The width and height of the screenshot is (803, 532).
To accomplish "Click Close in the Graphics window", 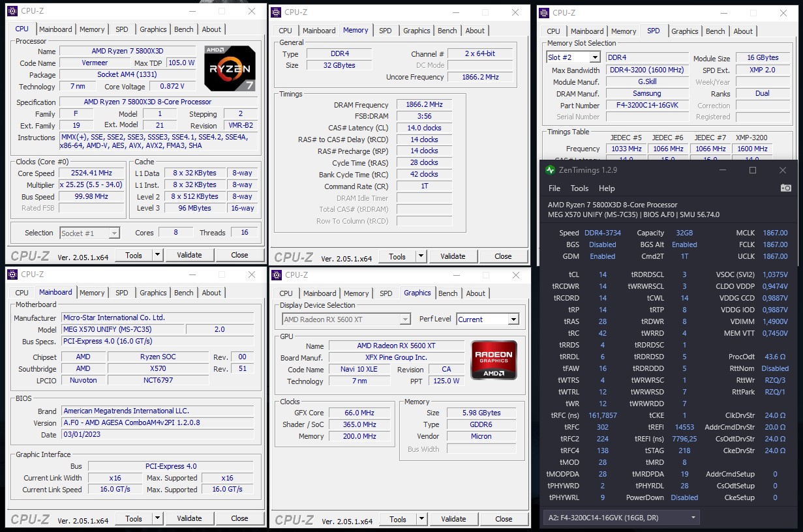I will [x=504, y=518].
